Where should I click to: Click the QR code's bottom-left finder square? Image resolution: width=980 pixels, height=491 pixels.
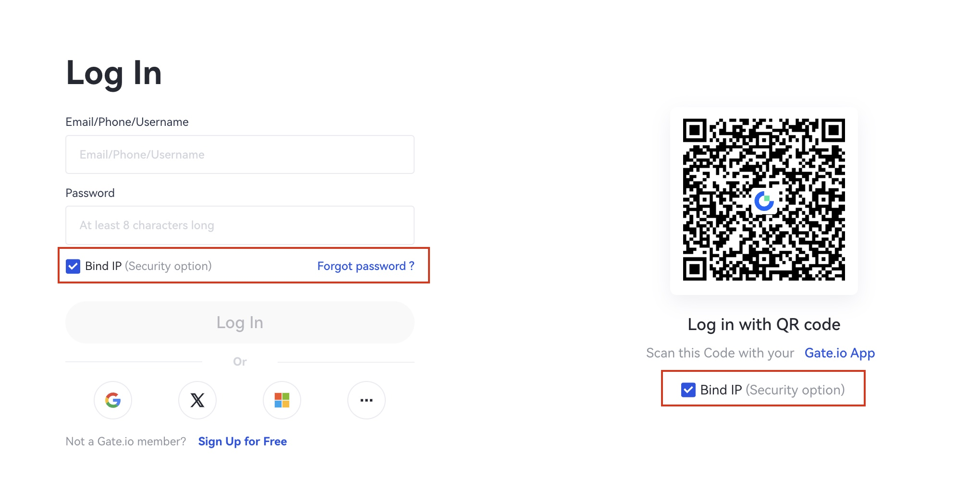pos(695,269)
